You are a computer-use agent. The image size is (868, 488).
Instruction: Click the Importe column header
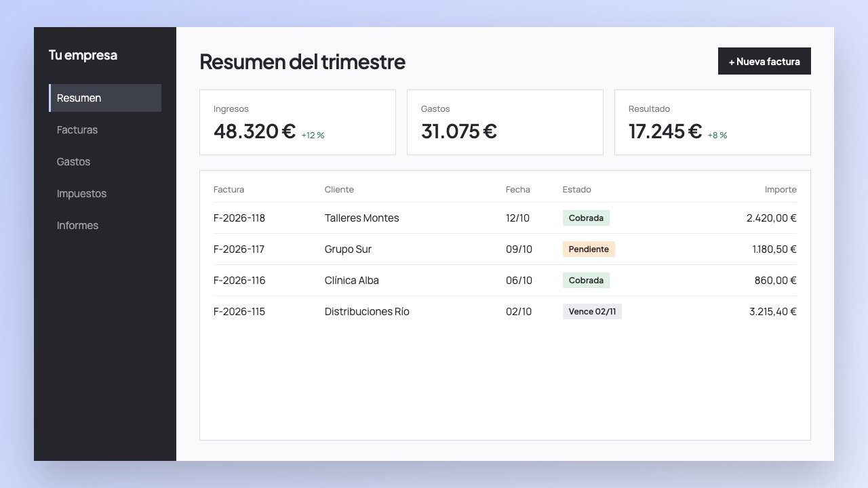(x=781, y=189)
